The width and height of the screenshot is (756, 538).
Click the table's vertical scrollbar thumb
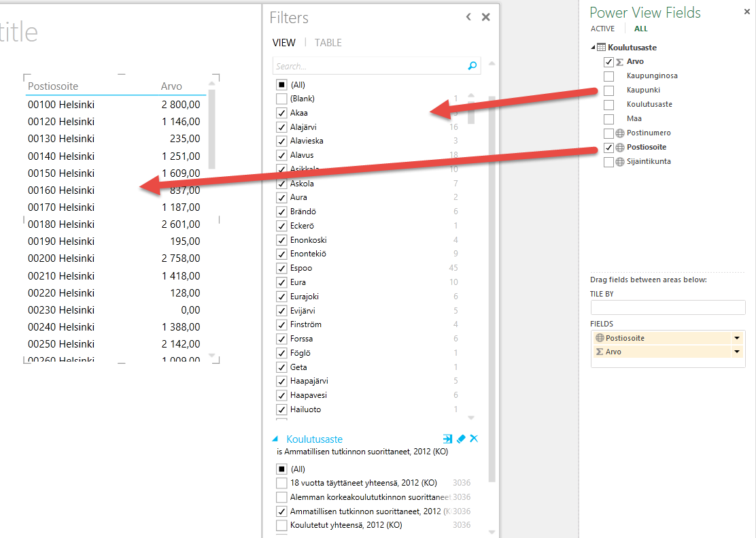[212, 129]
